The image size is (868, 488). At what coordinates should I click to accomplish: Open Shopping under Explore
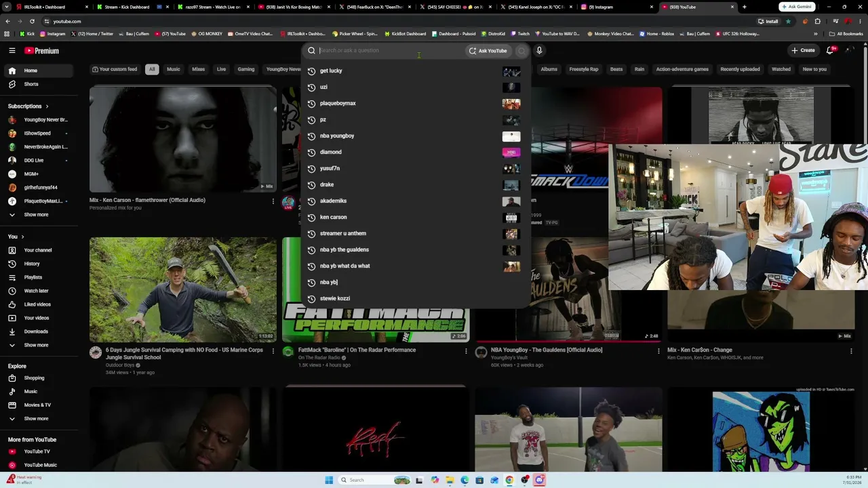[x=39, y=378]
